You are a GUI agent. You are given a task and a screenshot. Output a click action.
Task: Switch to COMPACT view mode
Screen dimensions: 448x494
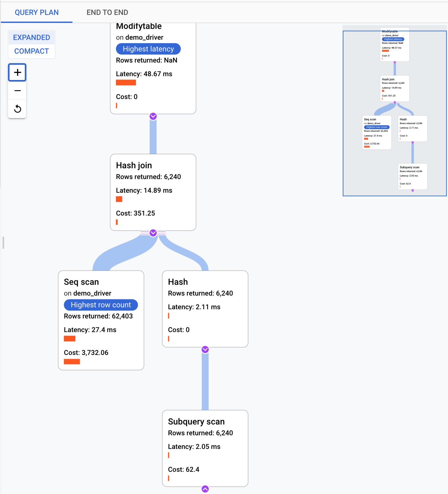tap(31, 51)
